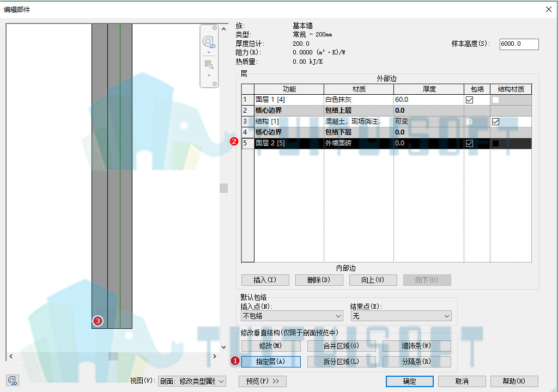Cancel the dialog with 取消
Image resolution: width=558 pixels, height=392 pixels.
tap(462, 381)
